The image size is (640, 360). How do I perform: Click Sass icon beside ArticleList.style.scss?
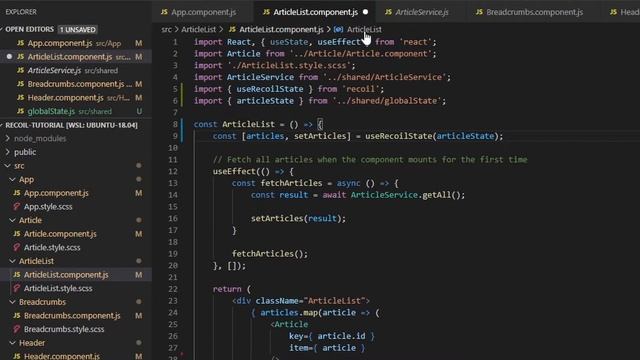(17, 288)
